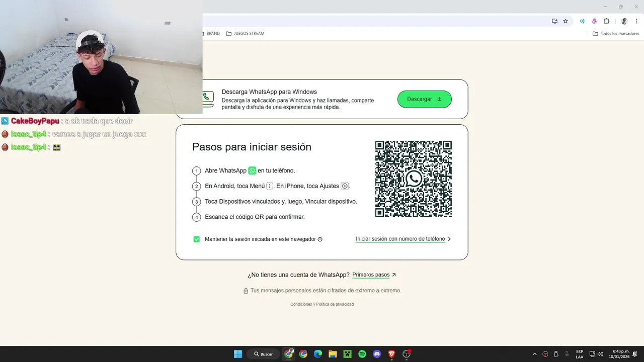Open Todos los marcadores folder
The height and width of the screenshot is (362, 644).
[616, 34]
